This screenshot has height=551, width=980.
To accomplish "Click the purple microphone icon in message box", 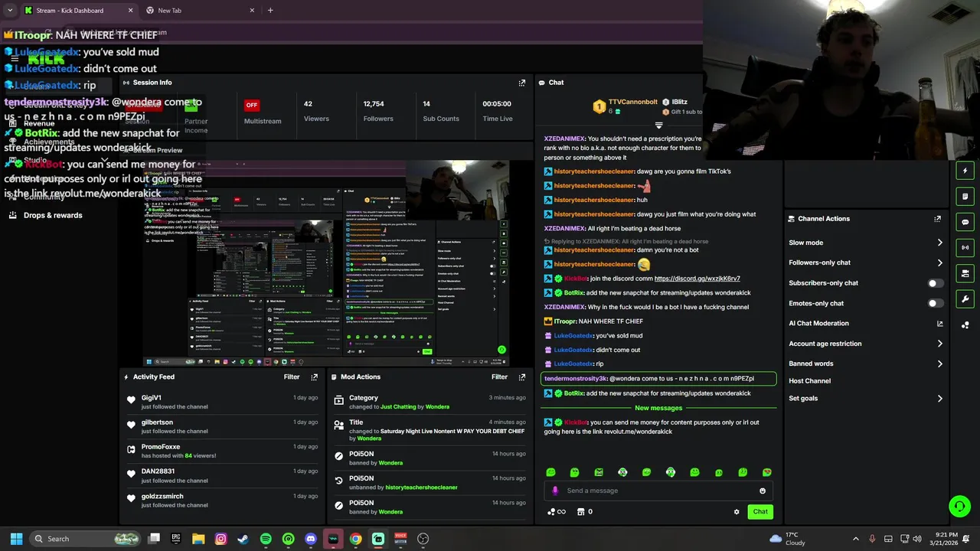I will pyautogui.click(x=555, y=491).
